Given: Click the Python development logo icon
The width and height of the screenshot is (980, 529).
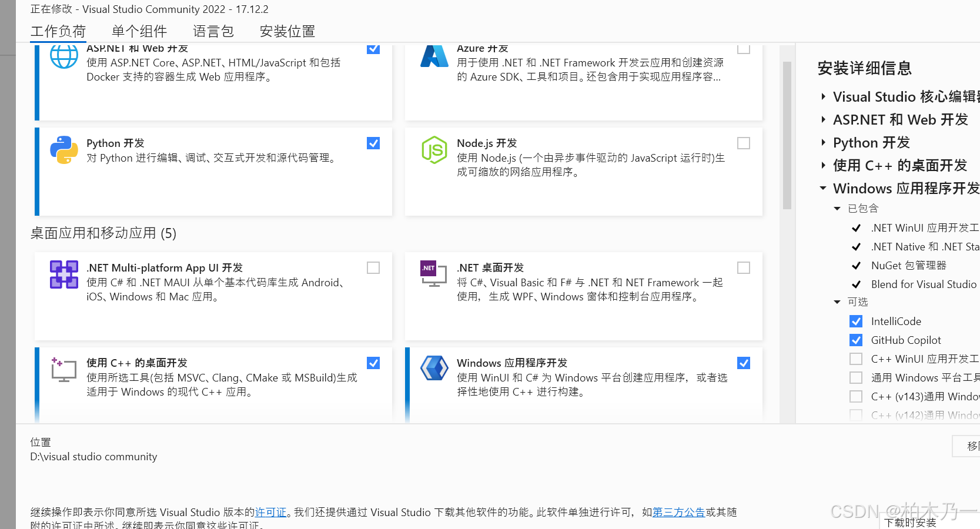Looking at the screenshot, I should [x=64, y=150].
